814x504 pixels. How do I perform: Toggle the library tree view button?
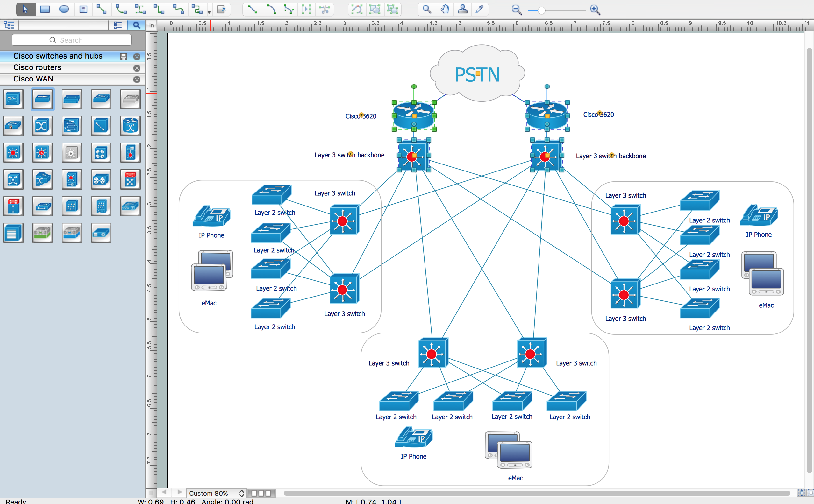pos(9,25)
